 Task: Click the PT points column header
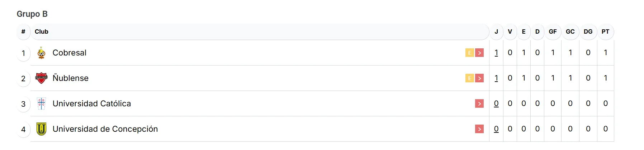(x=605, y=32)
